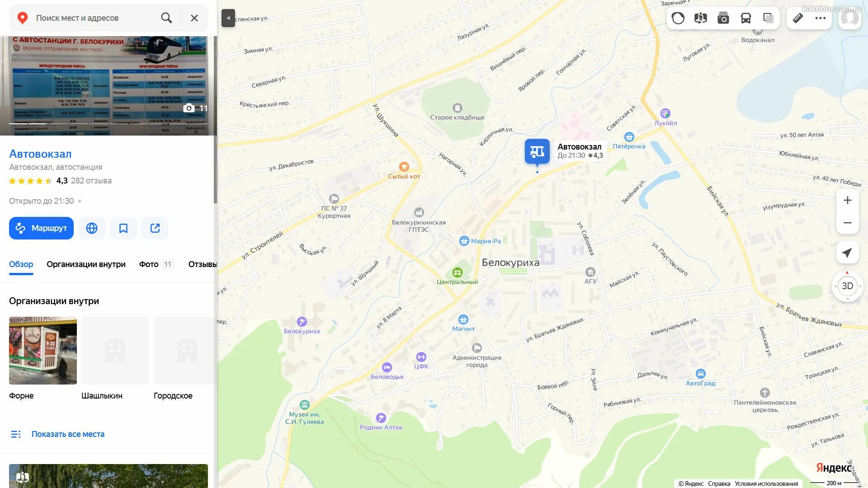Click the ЦФК marker
868x488 pixels.
coord(421,357)
